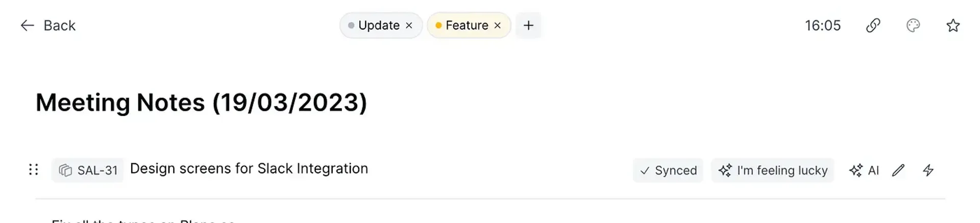The height and width of the screenshot is (223, 980).
Task: Click the pencil edit icon
Action: pos(898,170)
